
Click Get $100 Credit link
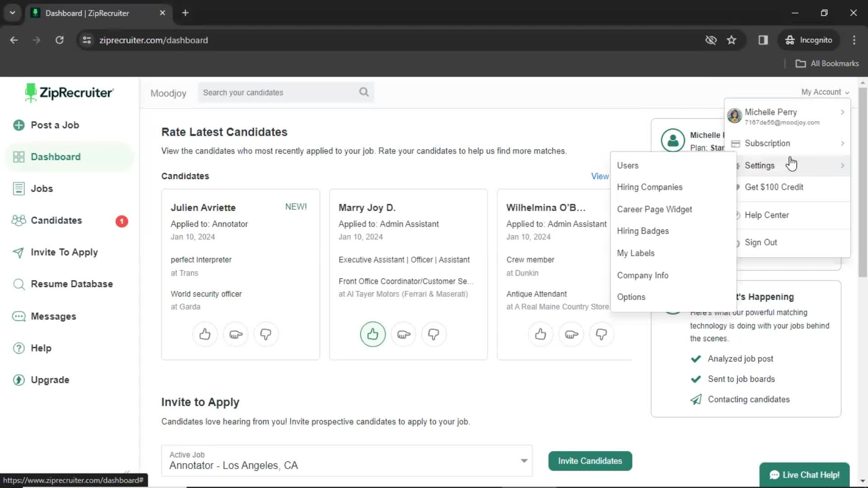[774, 187]
